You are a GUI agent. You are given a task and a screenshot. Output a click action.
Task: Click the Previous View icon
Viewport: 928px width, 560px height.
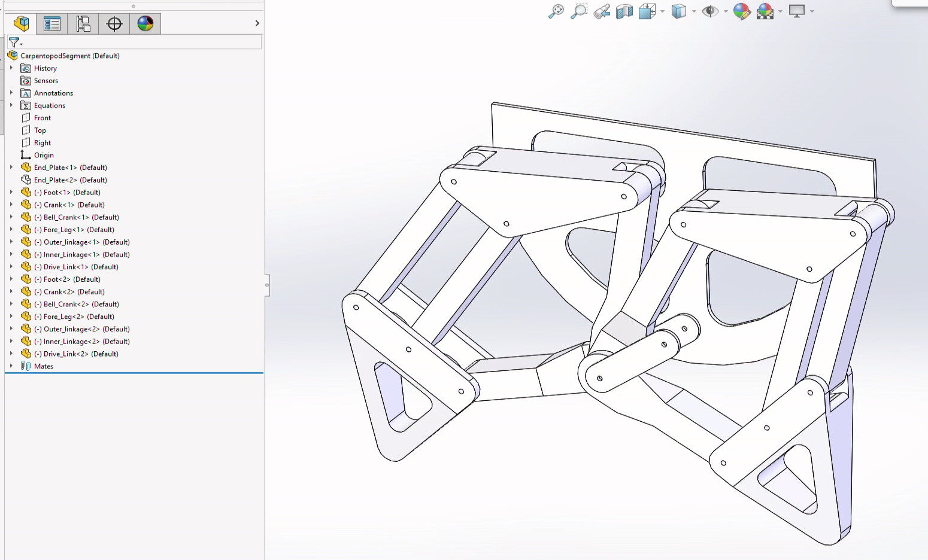pos(602,11)
